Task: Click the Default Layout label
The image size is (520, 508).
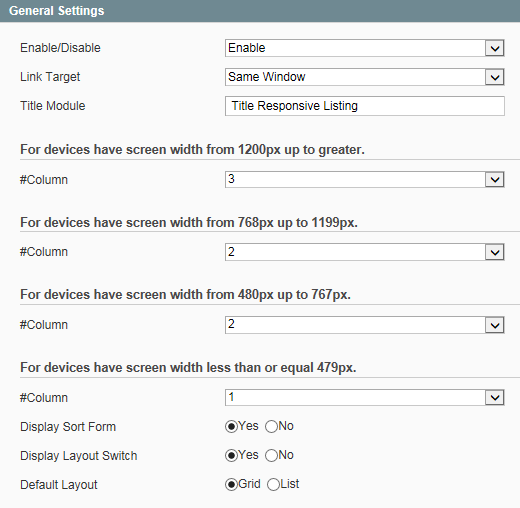Action: [x=59, y=485]
